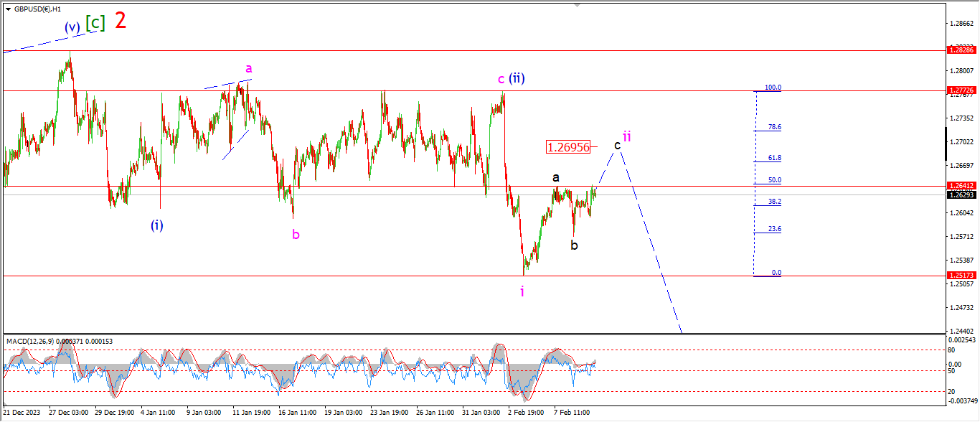Viewport: 980px width, 422px height.
Task: Select the magenta 'i' label at the low
Action: click(x=522, y=291)
